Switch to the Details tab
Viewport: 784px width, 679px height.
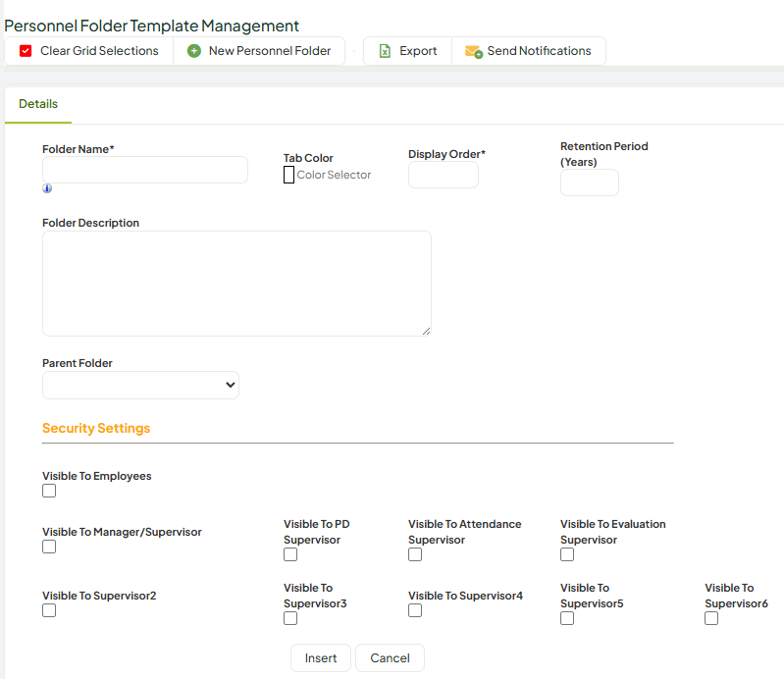coord(38,104)
